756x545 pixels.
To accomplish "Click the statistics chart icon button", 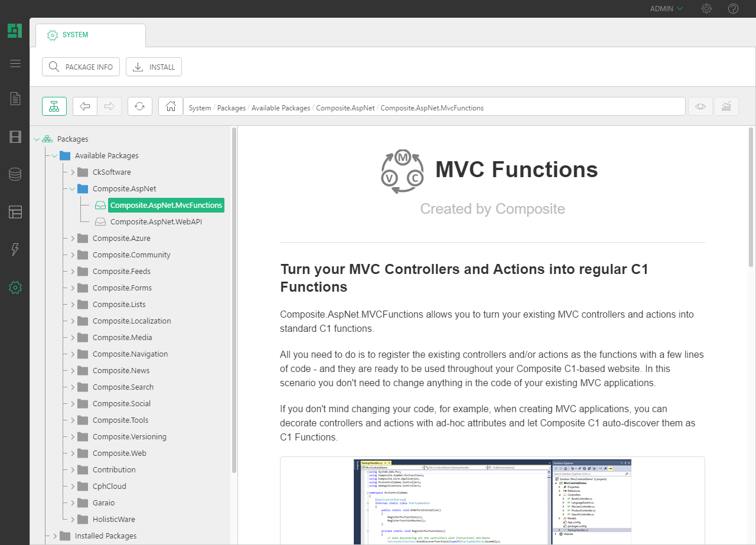I will click(726, 106).
